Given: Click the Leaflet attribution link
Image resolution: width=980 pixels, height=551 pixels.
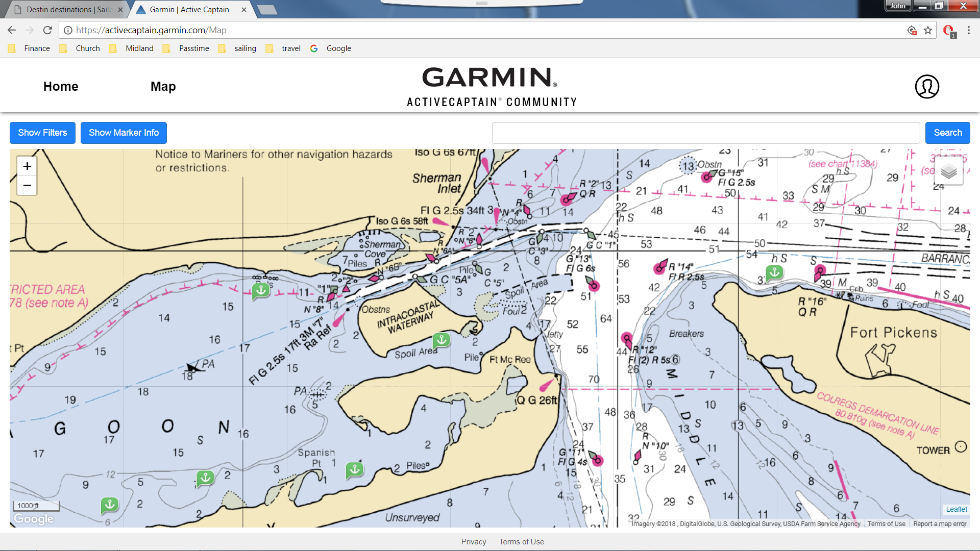Looking at the screenshot, I should point(956,509).
